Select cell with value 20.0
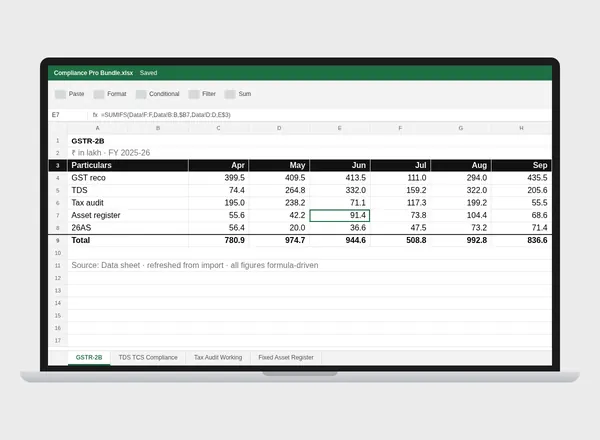Viewport: 600px width, 440px height. coord(279,228)
